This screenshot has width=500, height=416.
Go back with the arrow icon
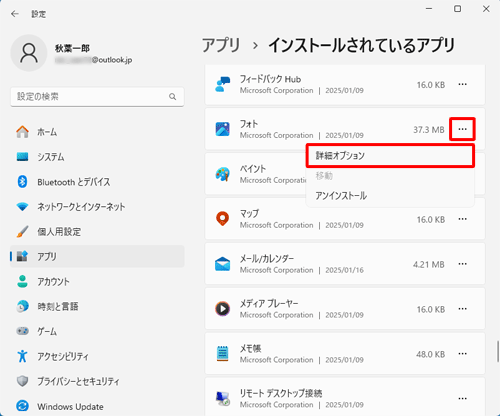(x=15, y=14)
